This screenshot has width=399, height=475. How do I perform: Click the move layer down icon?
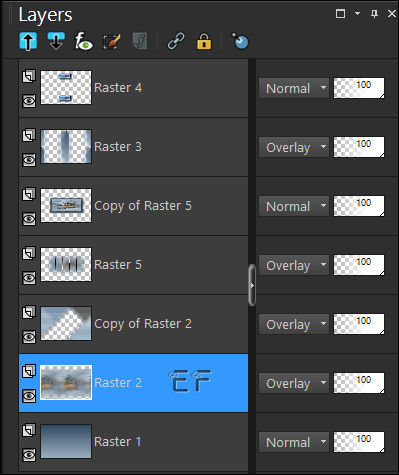[56, 41]
